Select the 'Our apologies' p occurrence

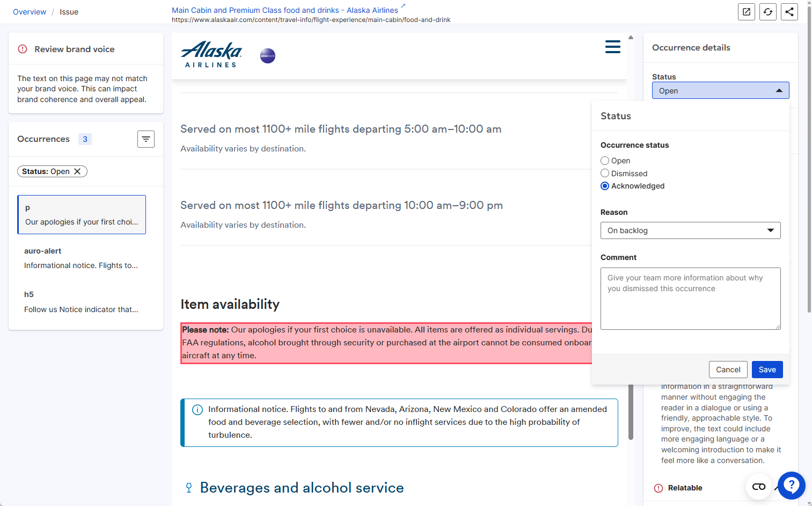click(82, 214)
